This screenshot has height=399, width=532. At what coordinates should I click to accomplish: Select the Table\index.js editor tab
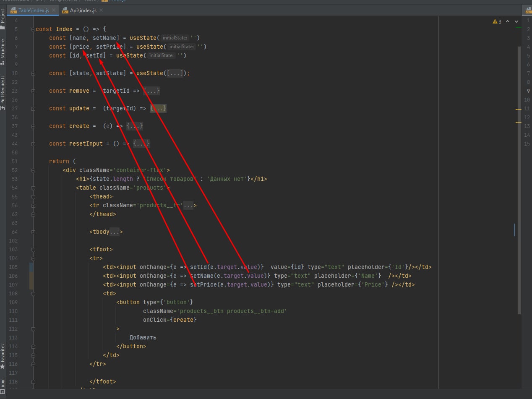point(34,10)
